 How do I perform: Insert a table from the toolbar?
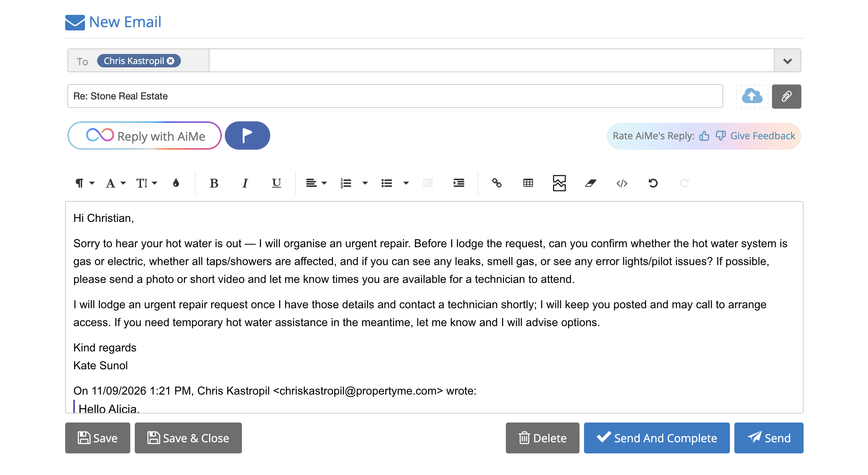tap(528, 183)
